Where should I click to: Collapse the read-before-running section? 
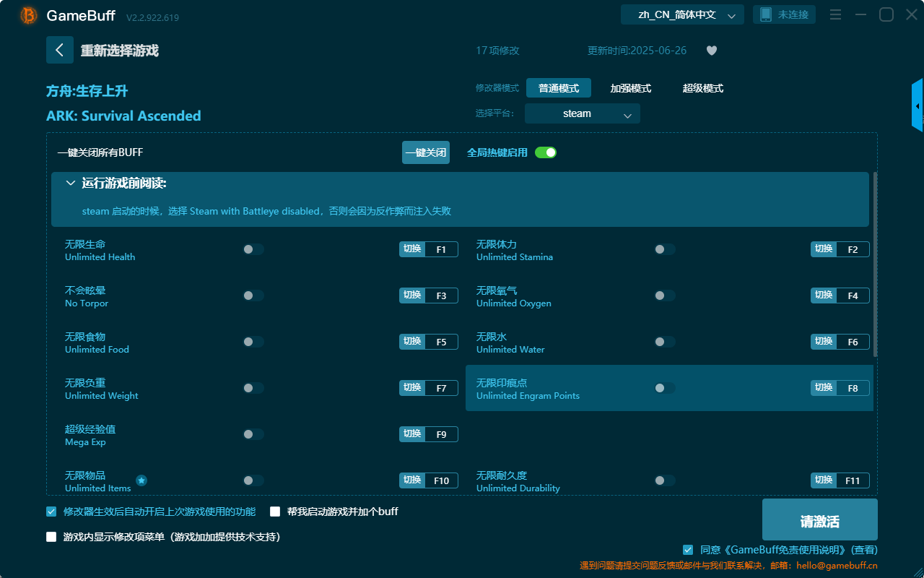[x=71, y=184]
